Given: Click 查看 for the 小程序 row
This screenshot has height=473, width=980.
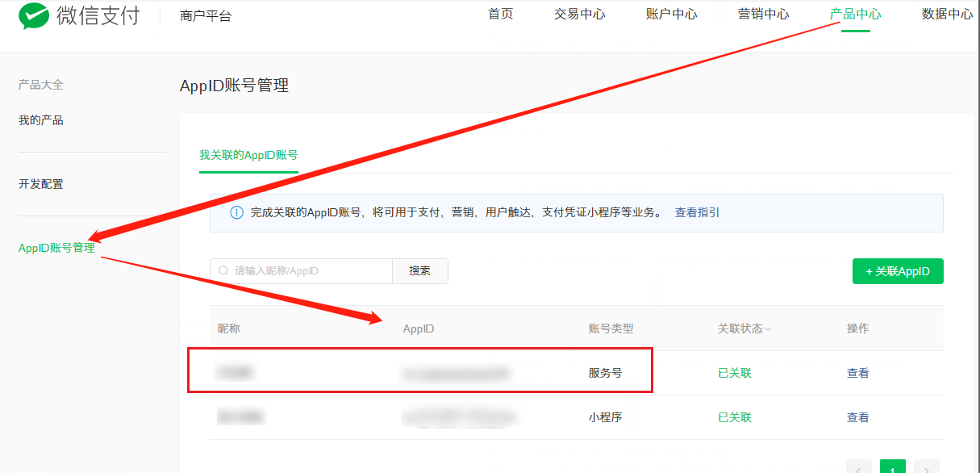Looking at the screenshot, I should tap(858, 418).
